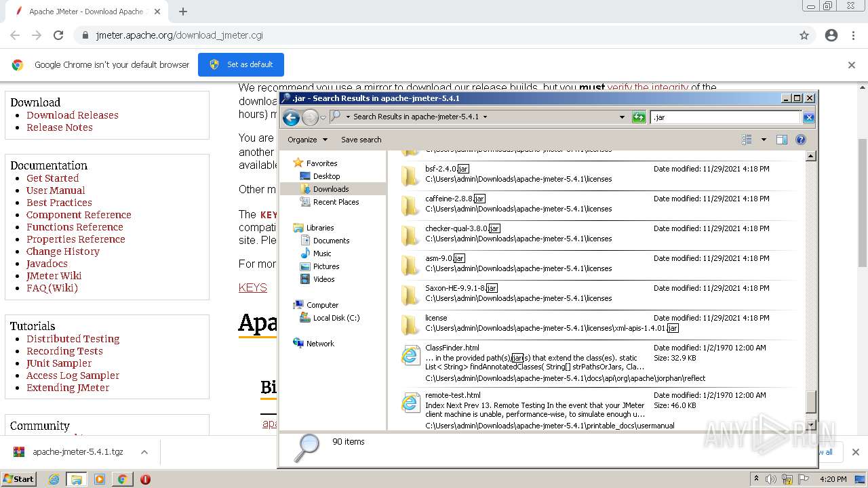Open the Chrome profile avatar icon
This screenshot has height=488, width=868.
(x=831, y=35)
